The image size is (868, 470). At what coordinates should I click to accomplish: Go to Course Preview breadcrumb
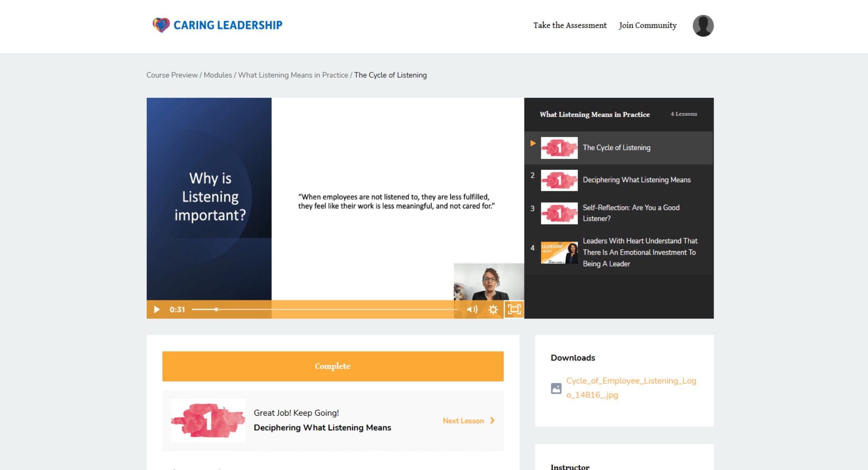click(x=172, y=75)
